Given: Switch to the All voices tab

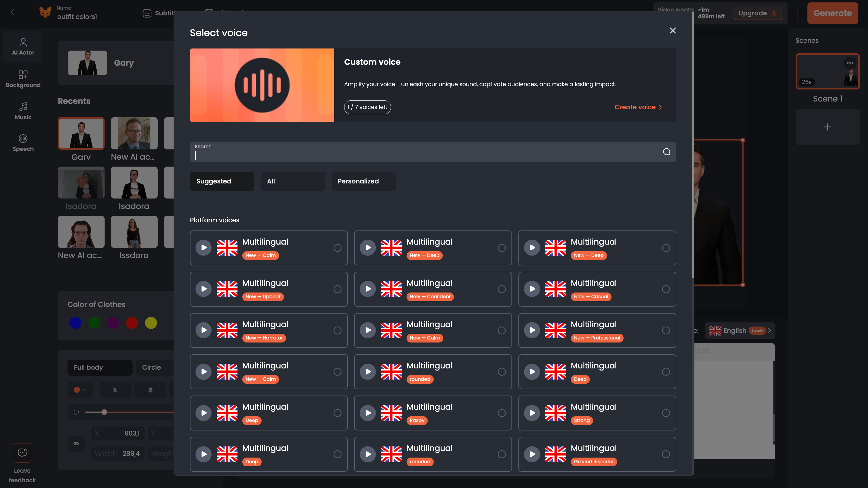Looking at the screenshot, I should (x=292, y=181).
